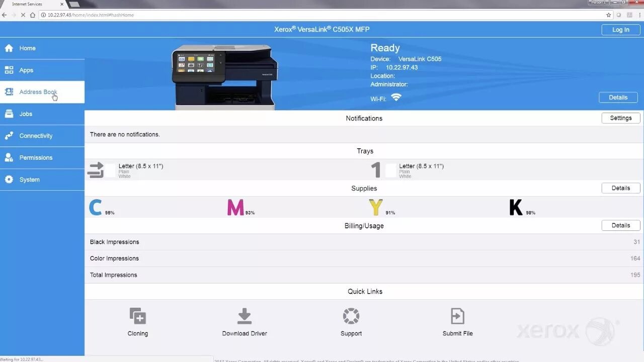This screenshot has height=362, width=644.
Task: Click the Cloning quick link icon
Action: coord(137,316)
